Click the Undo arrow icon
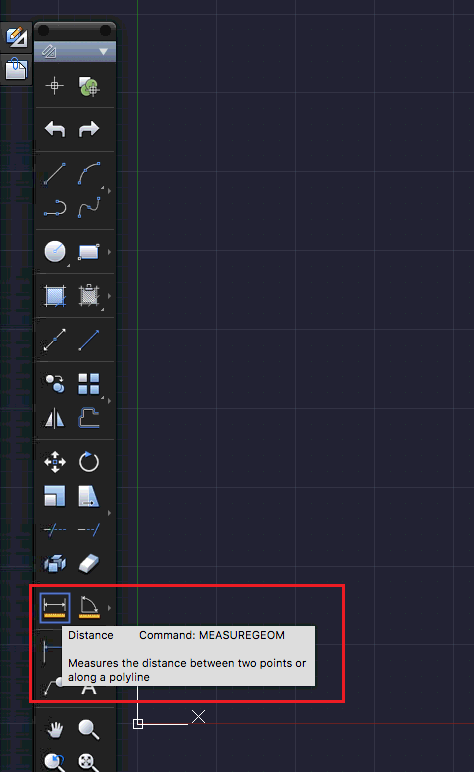 [x=55, y=129]
